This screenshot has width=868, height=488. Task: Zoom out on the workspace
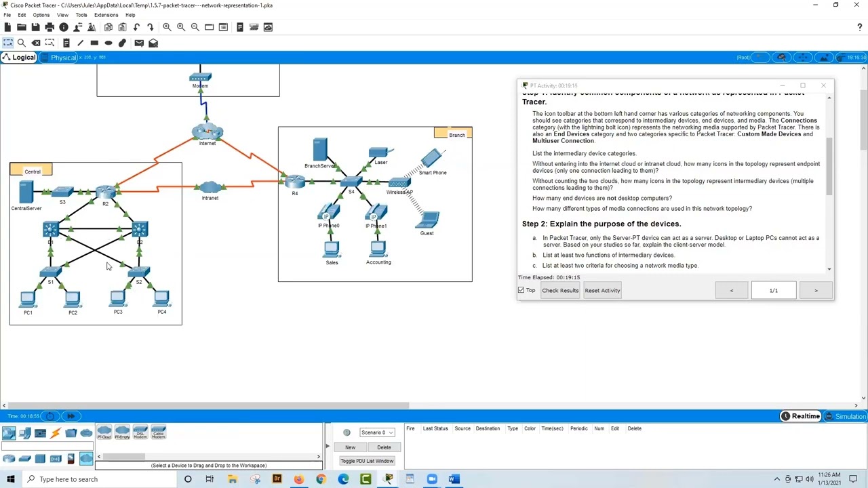(195, 27)
